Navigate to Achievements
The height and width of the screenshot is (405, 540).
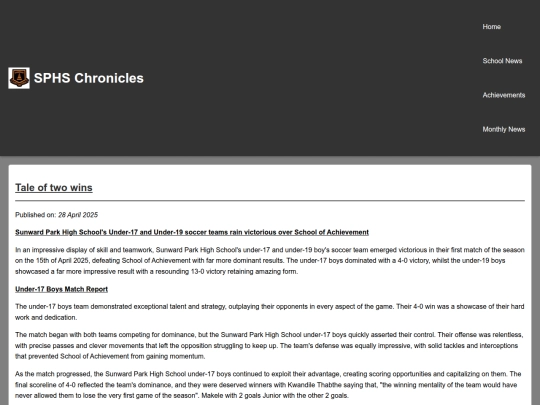pyautogui.click(x=503, y=95)
